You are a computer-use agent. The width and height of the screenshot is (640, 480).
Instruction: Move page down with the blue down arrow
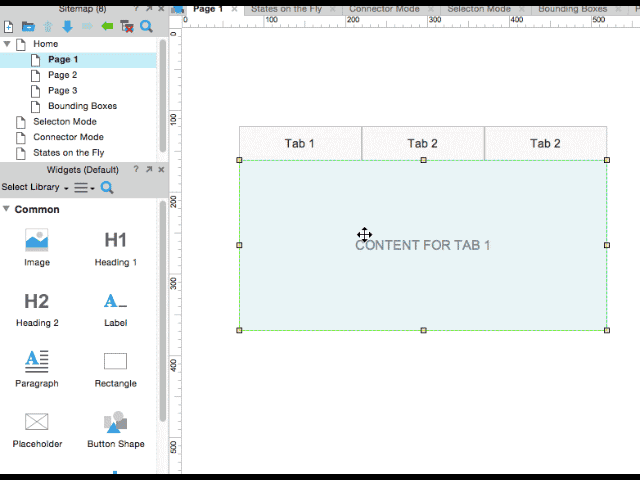pos(67,27)
